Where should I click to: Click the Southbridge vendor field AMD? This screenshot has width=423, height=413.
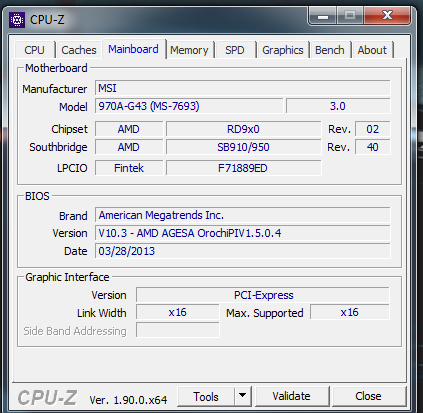(x=129, y=147)
